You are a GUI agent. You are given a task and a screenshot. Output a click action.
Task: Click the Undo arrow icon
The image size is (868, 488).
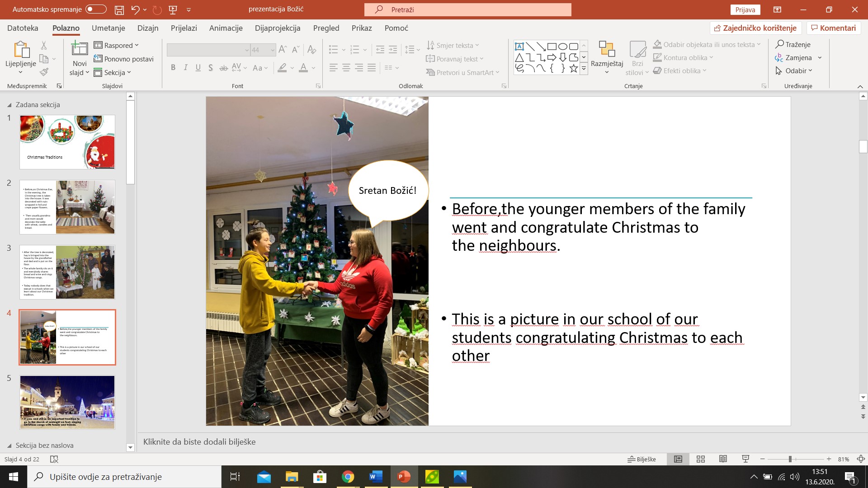coord(135,9)
